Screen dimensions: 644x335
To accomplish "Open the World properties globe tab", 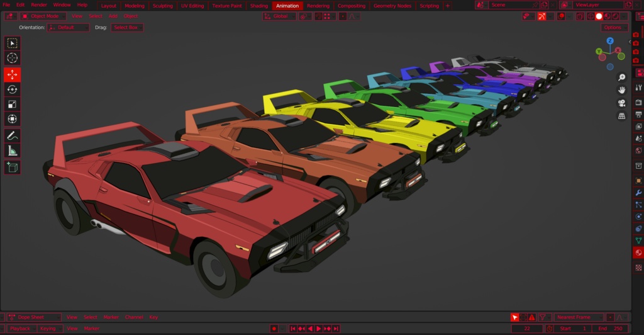I will click(x=638, y=150).
